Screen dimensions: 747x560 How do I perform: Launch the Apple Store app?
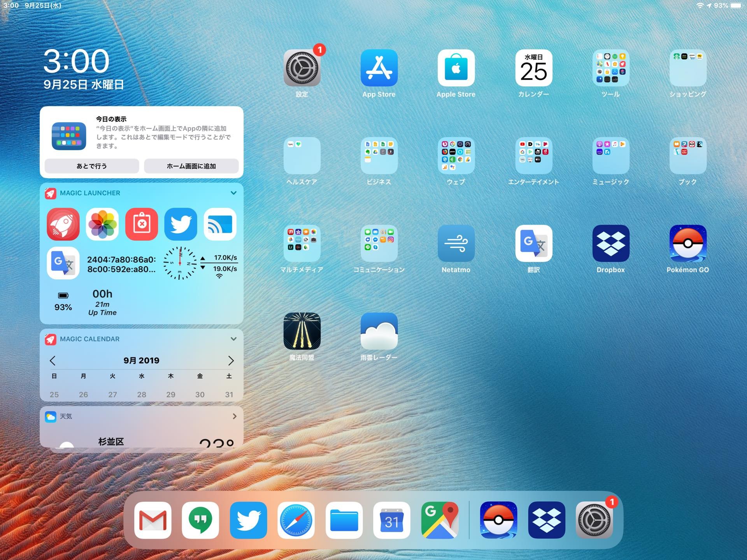[456, 68]
